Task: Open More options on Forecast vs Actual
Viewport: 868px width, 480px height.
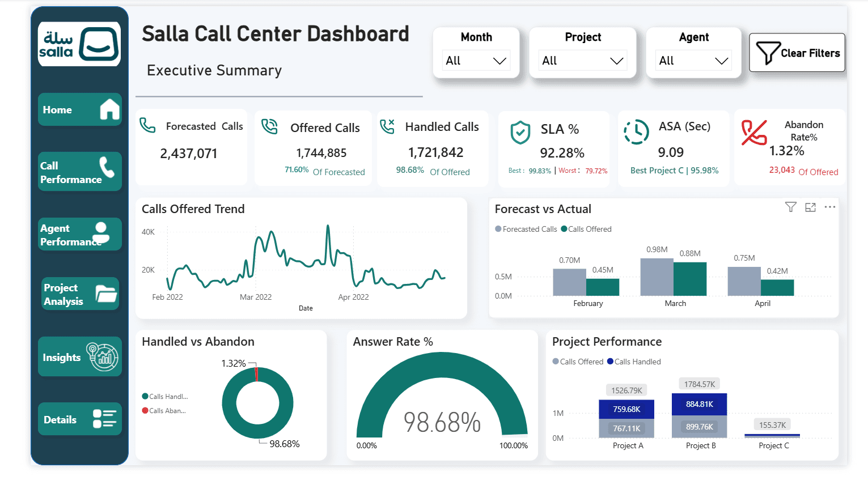Action: coord(830,207)
